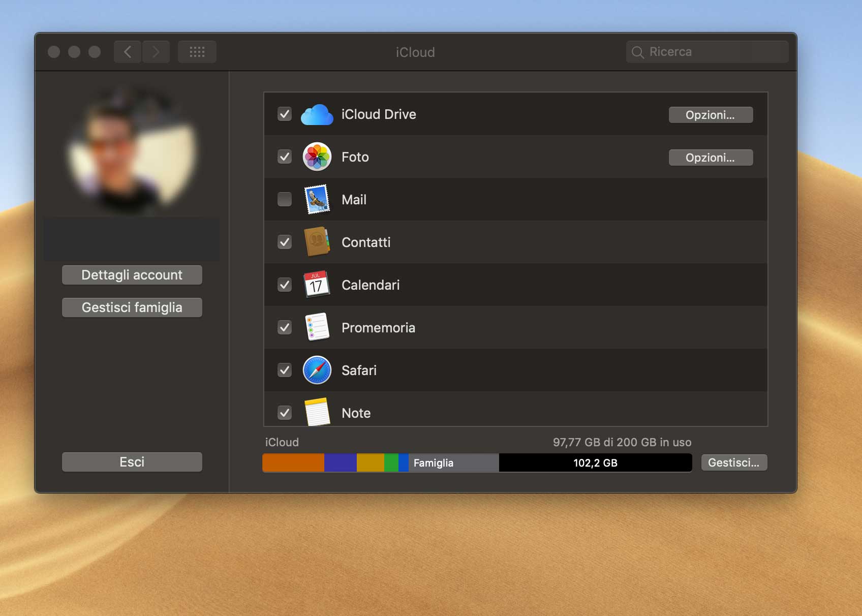Select the Safari label
The width and height of the screenshot is (862, 616).
point(359,371)
